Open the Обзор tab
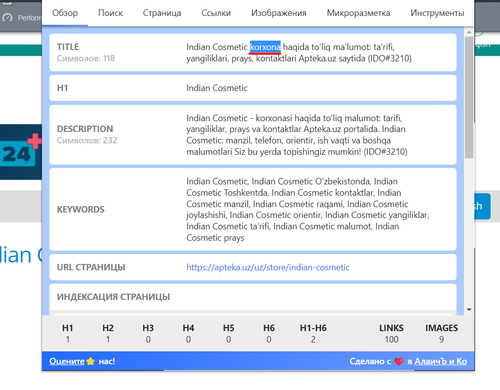 pyautogui.click(x=65, y=13)
